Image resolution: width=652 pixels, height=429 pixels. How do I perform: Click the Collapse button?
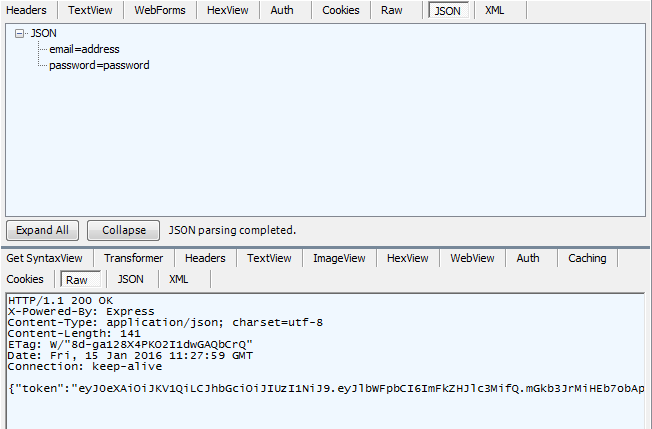(x=124, y=230)
